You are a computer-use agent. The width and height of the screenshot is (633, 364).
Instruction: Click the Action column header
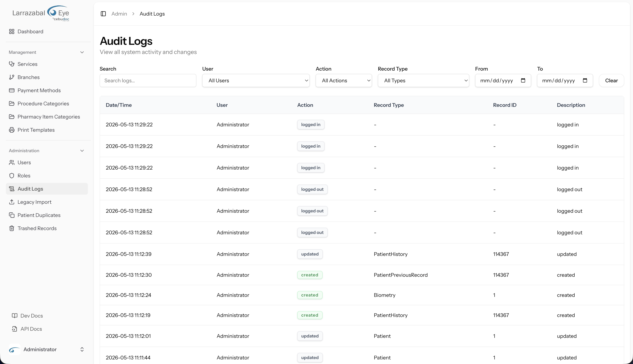tap(305, 105)
